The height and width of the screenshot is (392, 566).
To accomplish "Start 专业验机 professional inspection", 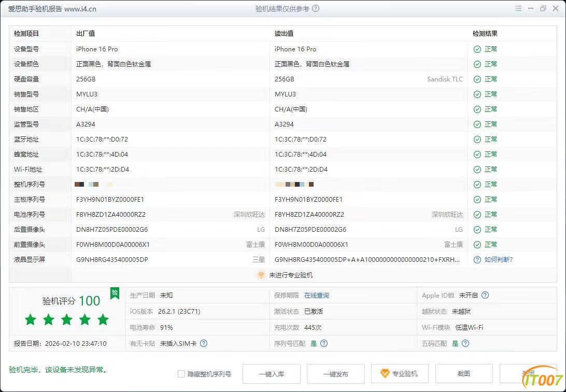I will coord(400,374).
